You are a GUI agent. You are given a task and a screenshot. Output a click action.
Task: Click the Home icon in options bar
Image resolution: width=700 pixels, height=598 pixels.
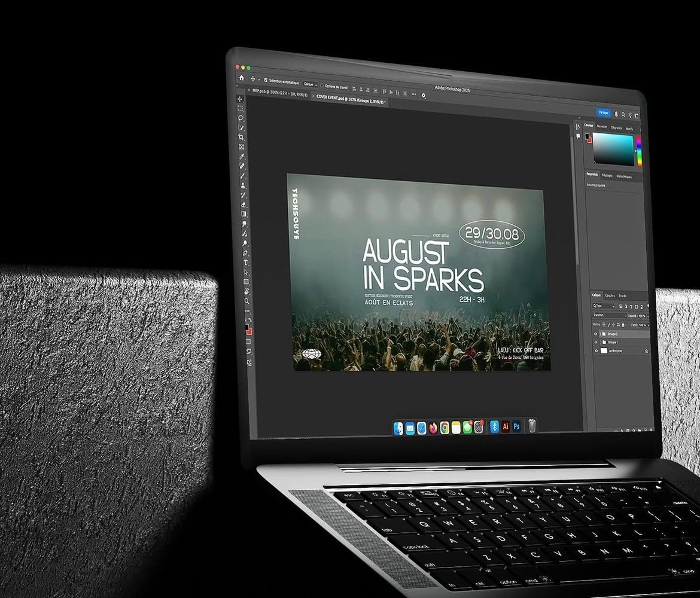pyautogui.click(x=242, y=78)
